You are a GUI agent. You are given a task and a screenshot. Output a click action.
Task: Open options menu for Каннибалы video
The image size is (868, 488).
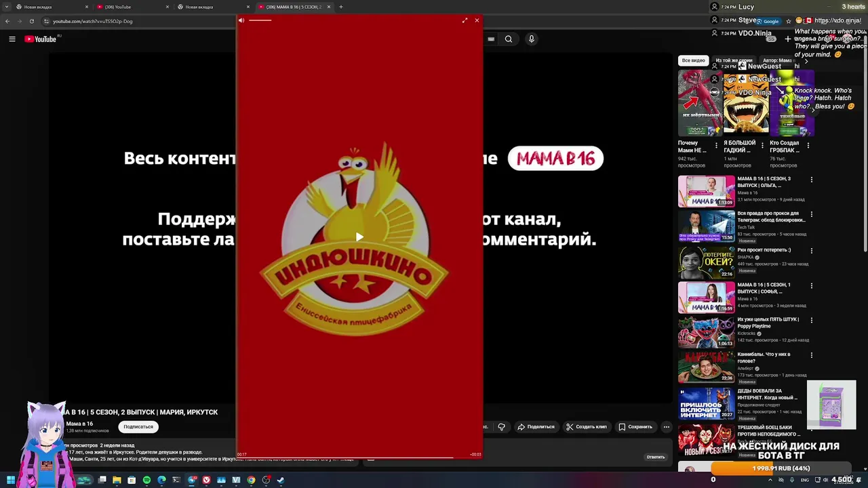pyautogui.click(x=812, y=354)
